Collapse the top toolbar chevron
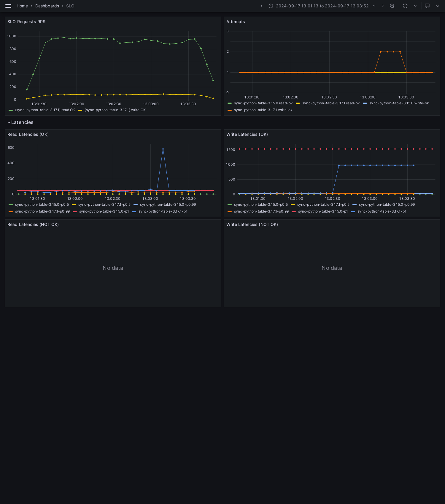445x504 pixels. (x=438, y=6)
